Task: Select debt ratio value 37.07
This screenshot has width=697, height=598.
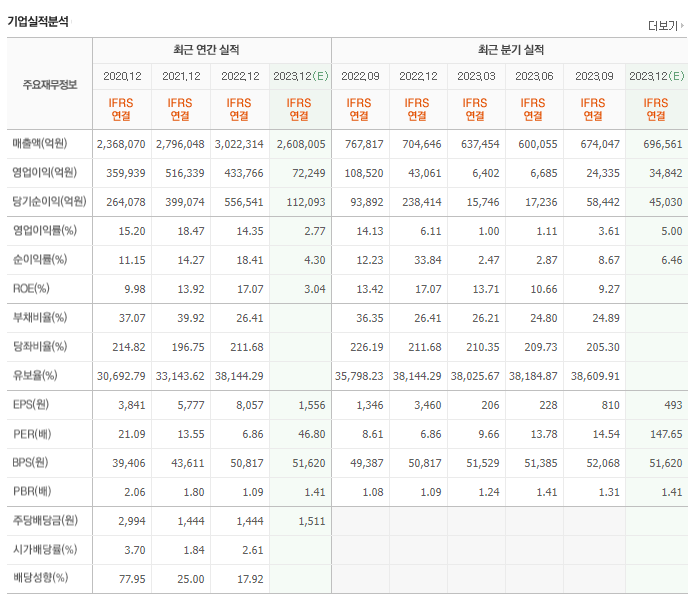Action: tap(132, 318)
